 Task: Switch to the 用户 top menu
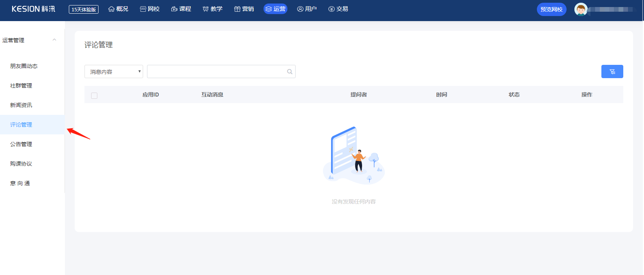(x=307, y=9)
